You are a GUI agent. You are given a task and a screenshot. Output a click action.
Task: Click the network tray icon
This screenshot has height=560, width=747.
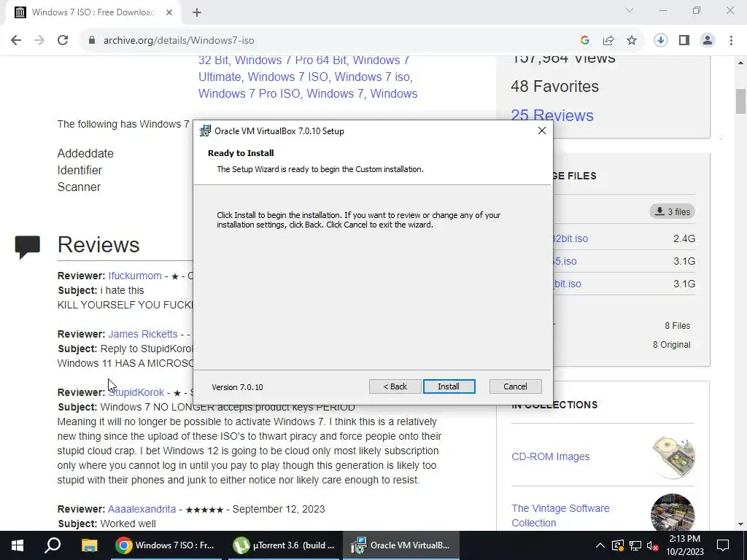click(x=635, y=545)
